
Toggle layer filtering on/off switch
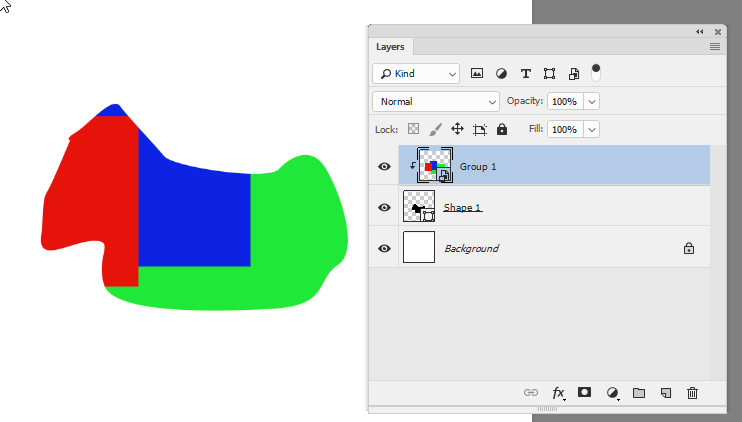[596, 73]
